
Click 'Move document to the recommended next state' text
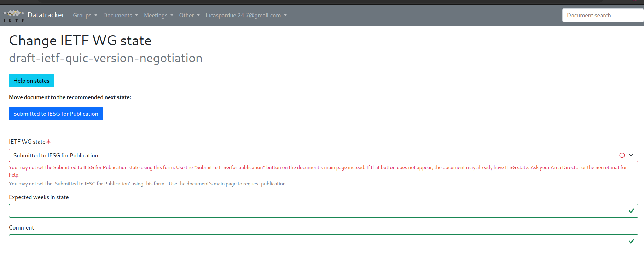tap(70, 97)
